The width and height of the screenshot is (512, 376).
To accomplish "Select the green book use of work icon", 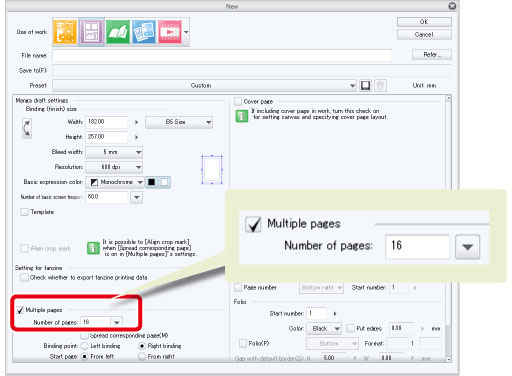I will click(118, 32).
